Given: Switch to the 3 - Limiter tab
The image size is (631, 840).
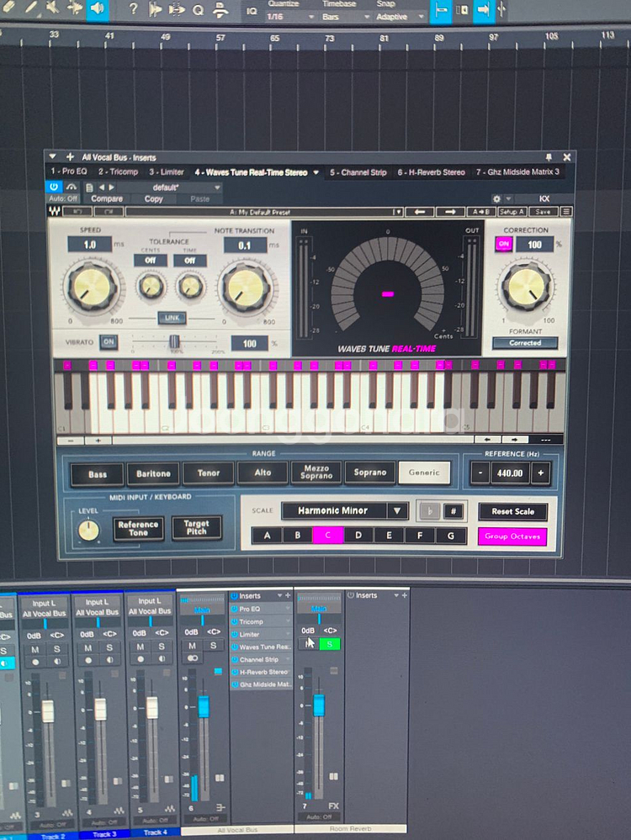Looking at the screenshot, I should pyautogui.click(x=167, y=172).
